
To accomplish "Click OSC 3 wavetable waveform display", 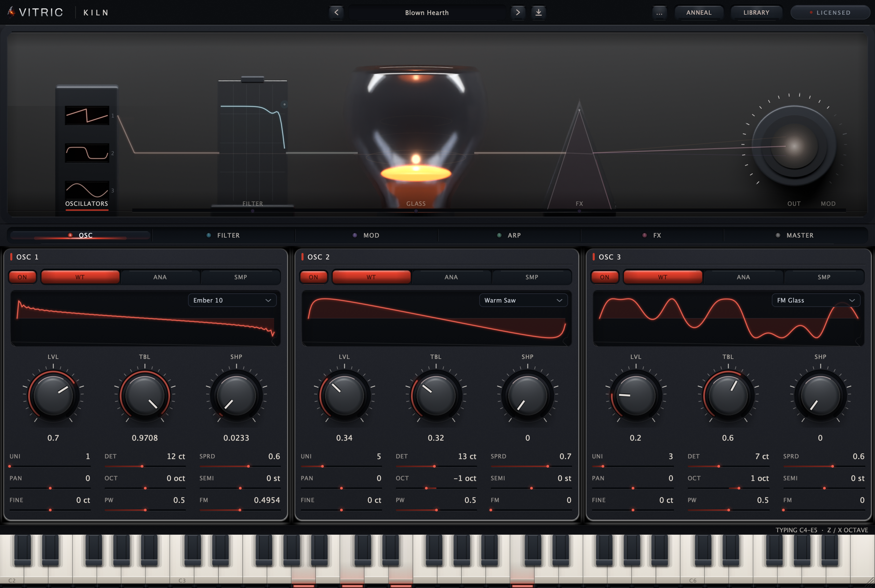I will tap(728, 318).
